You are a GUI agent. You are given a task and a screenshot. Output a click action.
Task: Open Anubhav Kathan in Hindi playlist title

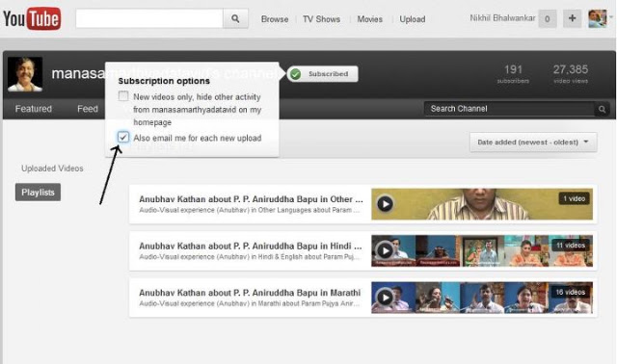251,247
